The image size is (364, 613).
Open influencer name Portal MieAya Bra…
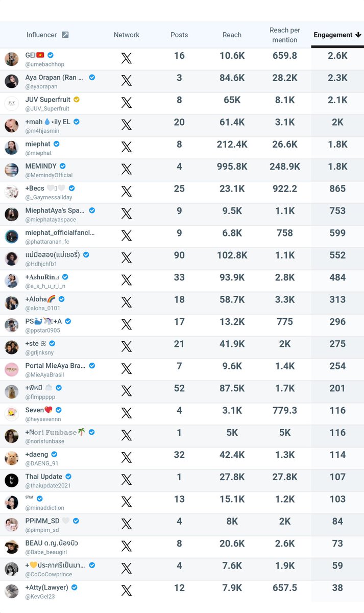[56, 366]
